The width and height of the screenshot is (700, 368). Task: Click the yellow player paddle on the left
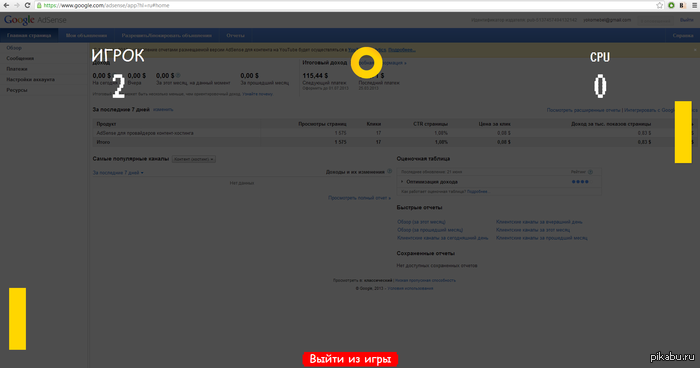17,319
